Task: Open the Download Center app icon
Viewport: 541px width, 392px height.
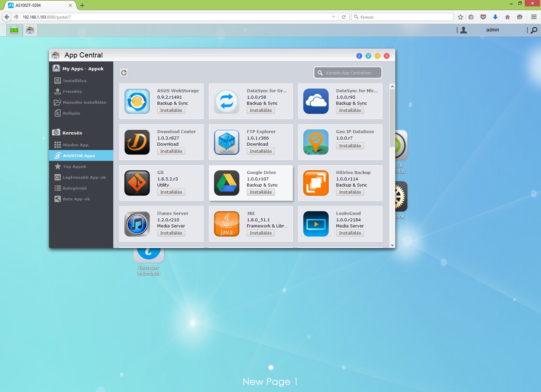Action: [137, 142]
